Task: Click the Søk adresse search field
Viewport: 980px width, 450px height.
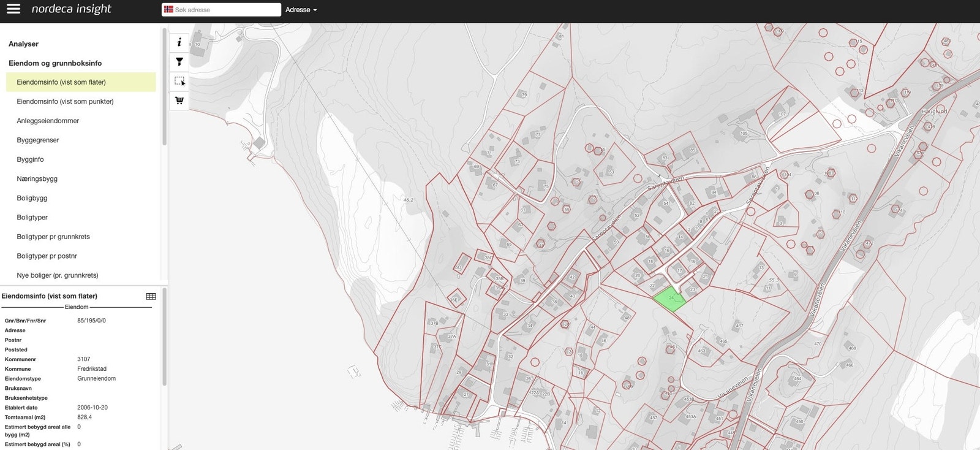Action: coord(225,10)
